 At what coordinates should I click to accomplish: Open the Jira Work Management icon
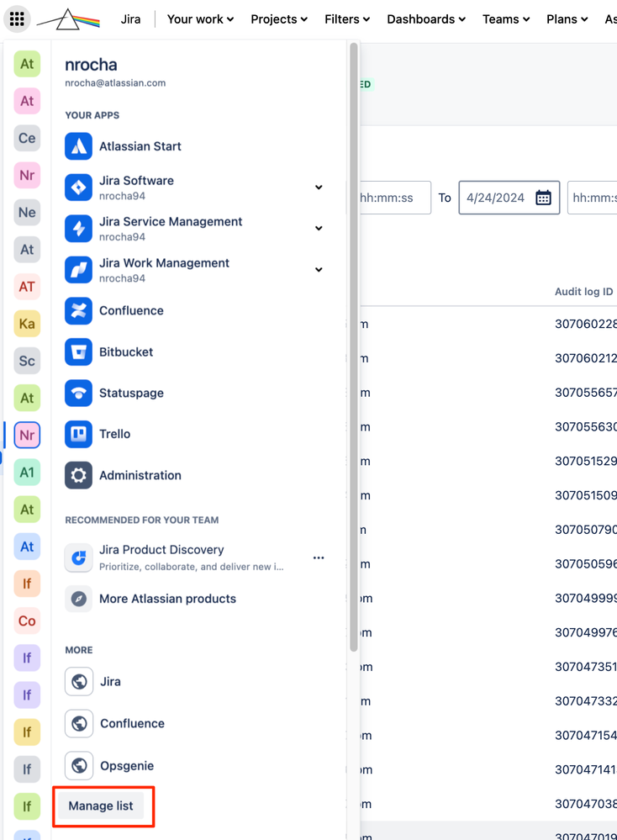coord(79,270)
